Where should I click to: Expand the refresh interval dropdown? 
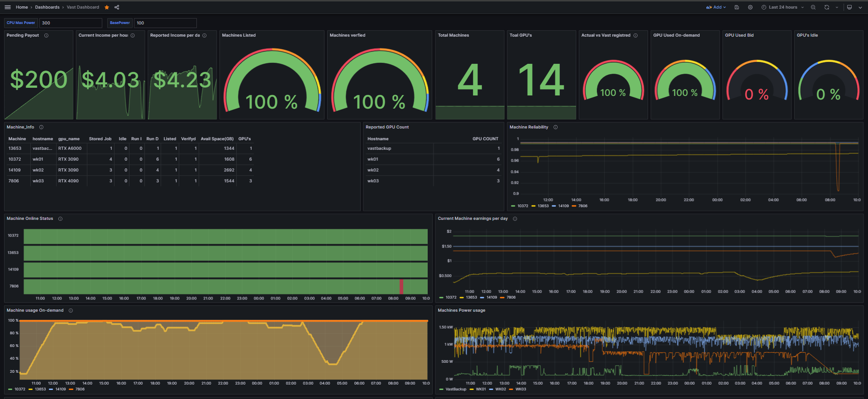[837, 7]
